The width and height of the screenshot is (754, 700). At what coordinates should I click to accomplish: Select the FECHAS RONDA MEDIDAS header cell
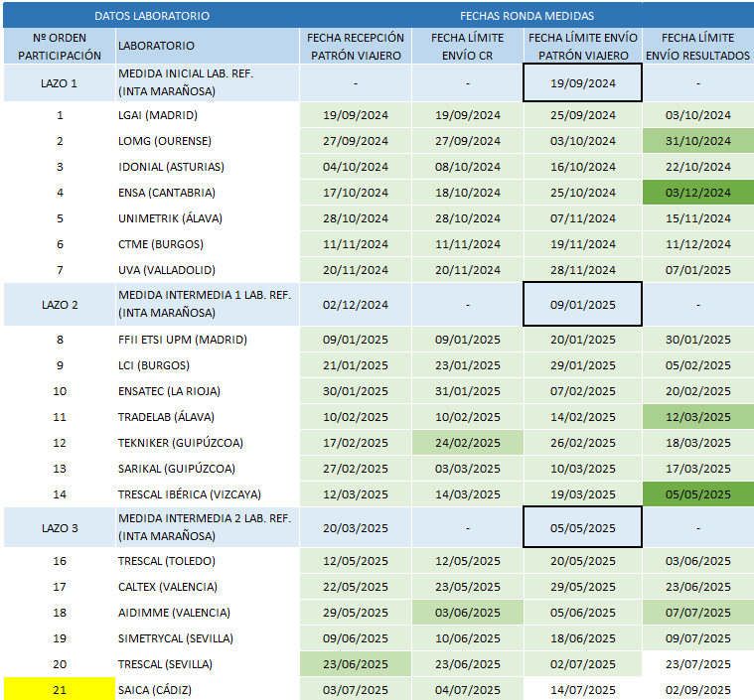[527, 15]
